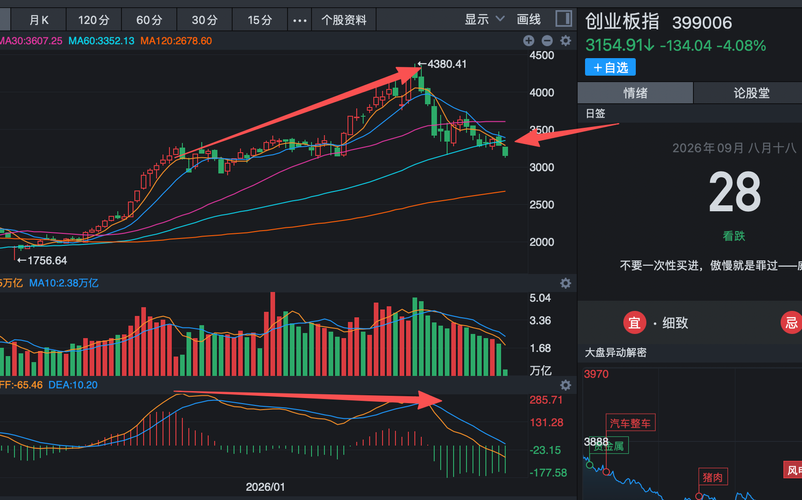Click the MA120:2678.60 indicator label
Viewport: 802px width, 500px height.
tap(176, 41)
